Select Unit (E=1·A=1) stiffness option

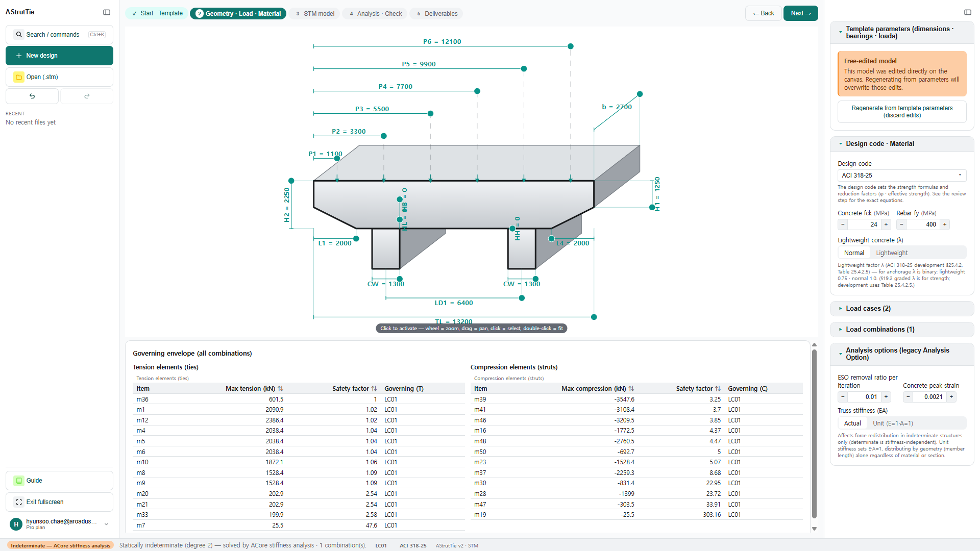[893, 423]
